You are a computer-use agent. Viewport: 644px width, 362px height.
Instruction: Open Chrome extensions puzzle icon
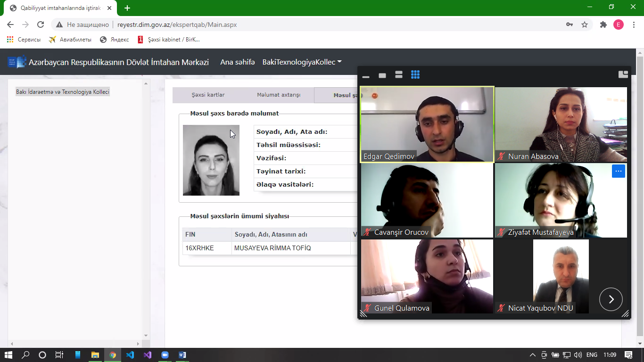[x=603, y=25]
